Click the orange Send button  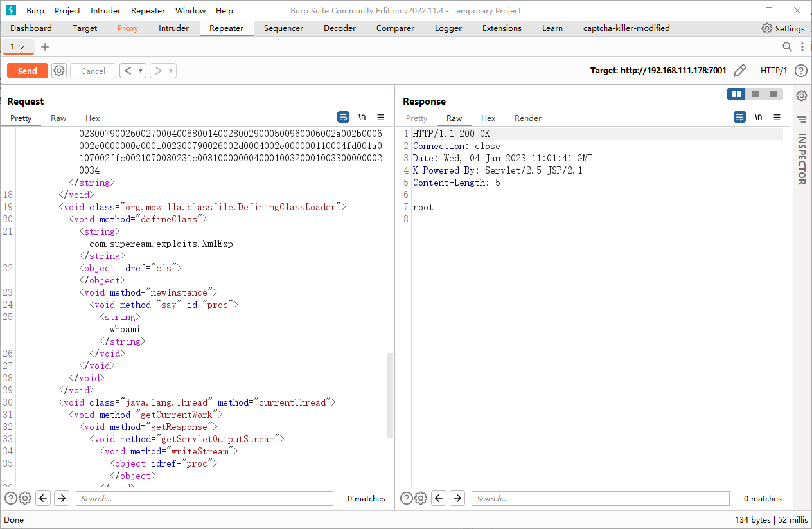coord(28,71)
